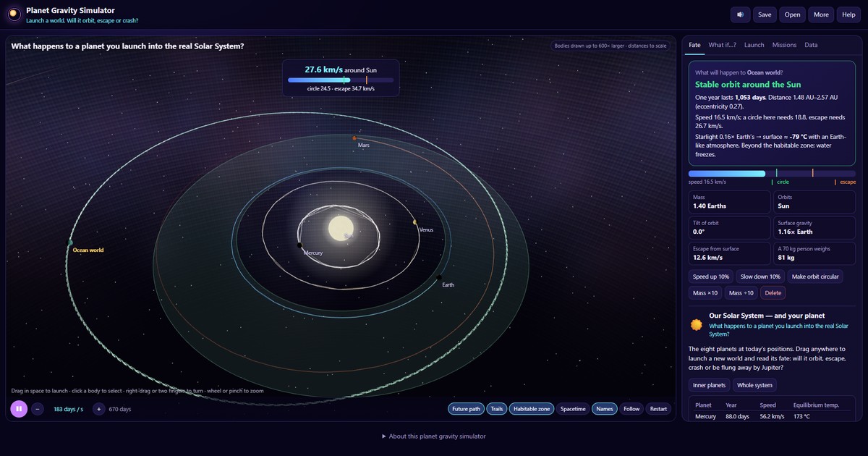
Task: Click Speed up 10% button
Action: [x=711, y=276]
